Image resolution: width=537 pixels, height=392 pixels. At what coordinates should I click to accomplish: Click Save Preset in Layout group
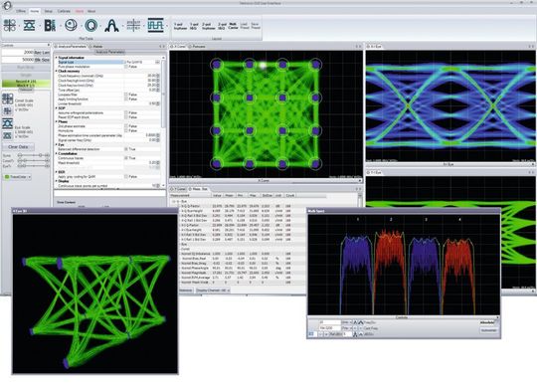(x=256, y=26)
